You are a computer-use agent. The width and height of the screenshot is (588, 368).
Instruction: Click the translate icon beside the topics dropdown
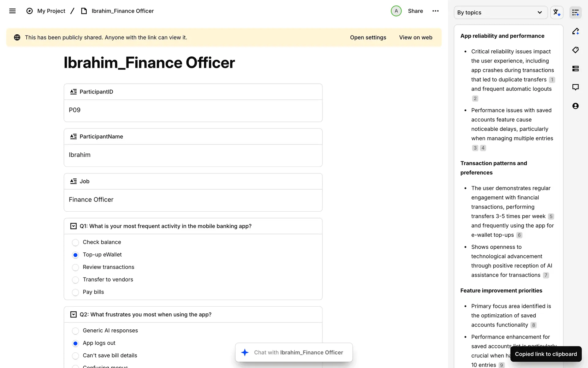pos(556,13)
